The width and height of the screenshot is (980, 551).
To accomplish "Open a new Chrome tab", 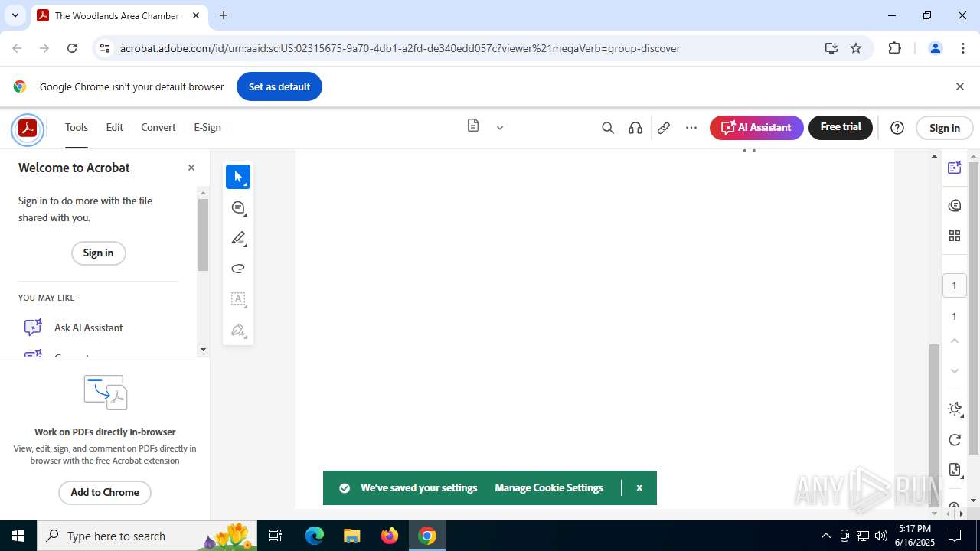I will [224, 15].
